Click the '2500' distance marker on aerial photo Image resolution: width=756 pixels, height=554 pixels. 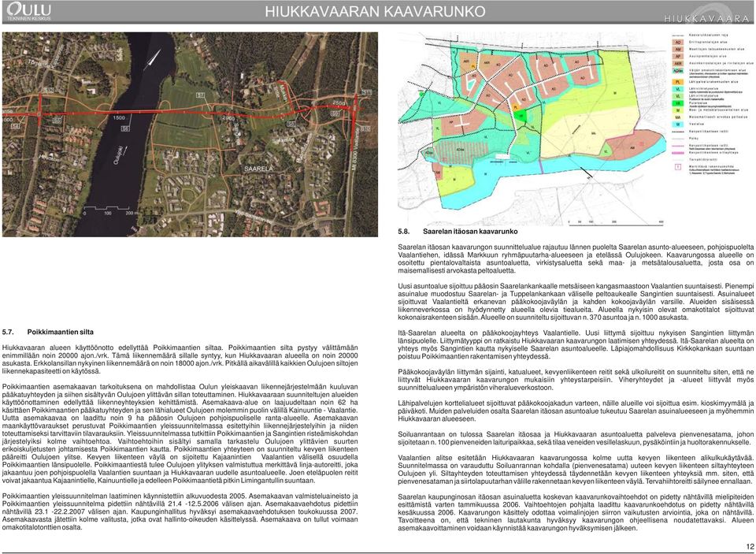339,102
